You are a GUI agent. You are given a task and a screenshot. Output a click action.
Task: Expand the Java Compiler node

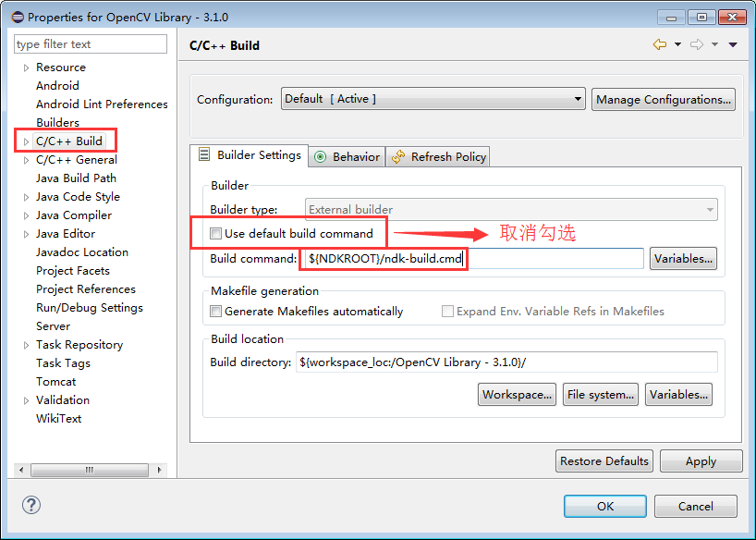pyautogui.click(x=26, y=215)
